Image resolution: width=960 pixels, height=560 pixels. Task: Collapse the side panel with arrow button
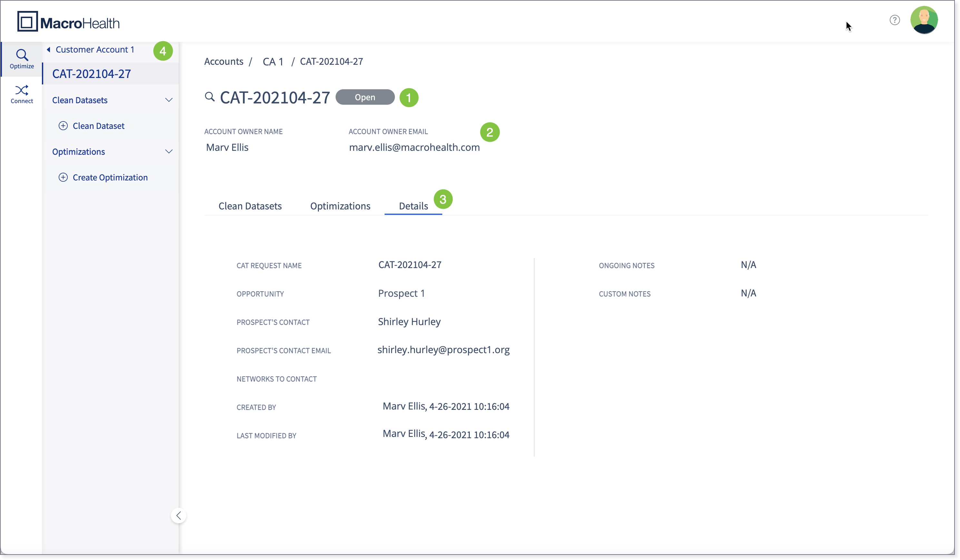[179, 516]
